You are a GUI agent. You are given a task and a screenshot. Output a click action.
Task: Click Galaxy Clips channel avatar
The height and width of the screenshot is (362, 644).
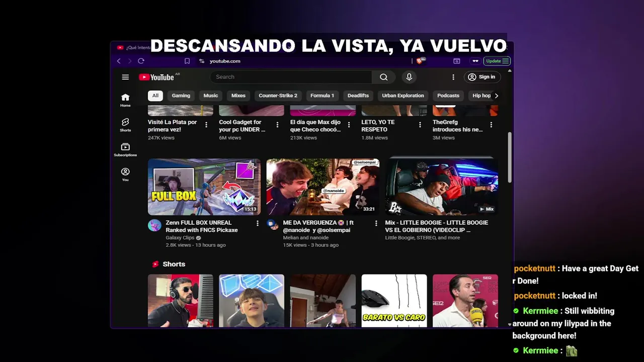[154, 225]
